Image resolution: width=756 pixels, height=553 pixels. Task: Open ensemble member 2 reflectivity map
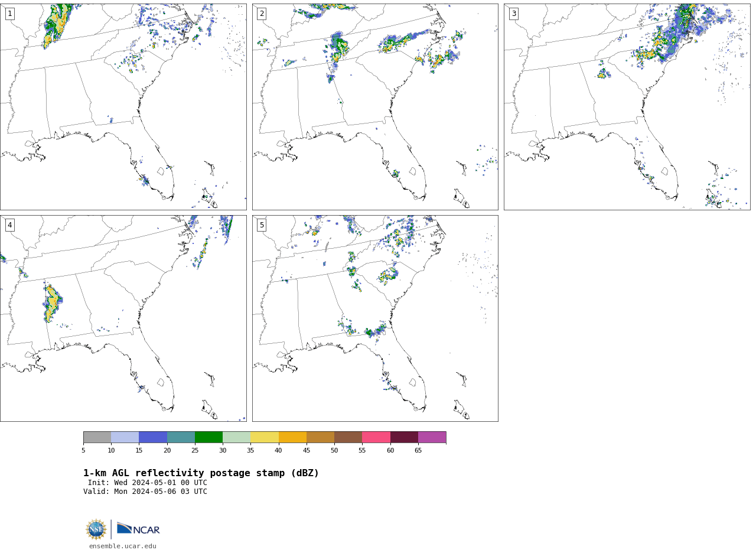[x=375, y=107]
